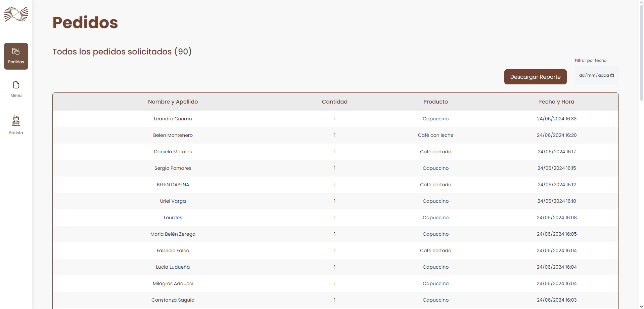Click the Nombre y Apellido column header
Screen dimensions: 644x309
173,102
